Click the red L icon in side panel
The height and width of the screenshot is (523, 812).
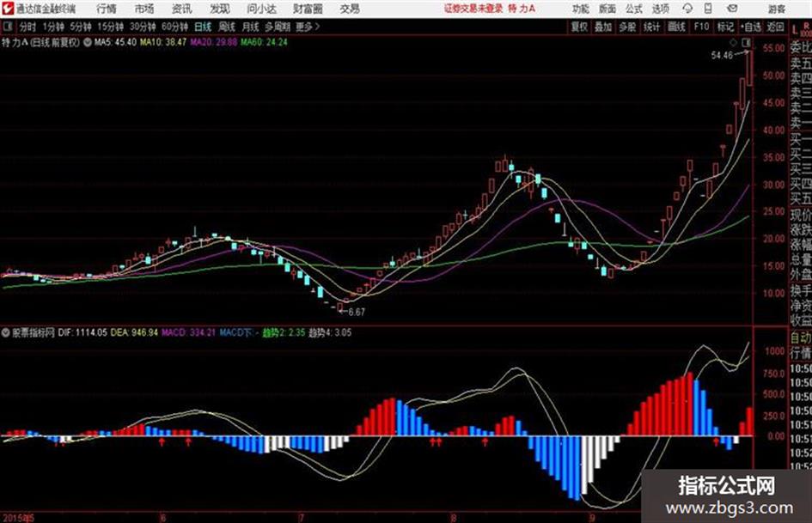795,30
